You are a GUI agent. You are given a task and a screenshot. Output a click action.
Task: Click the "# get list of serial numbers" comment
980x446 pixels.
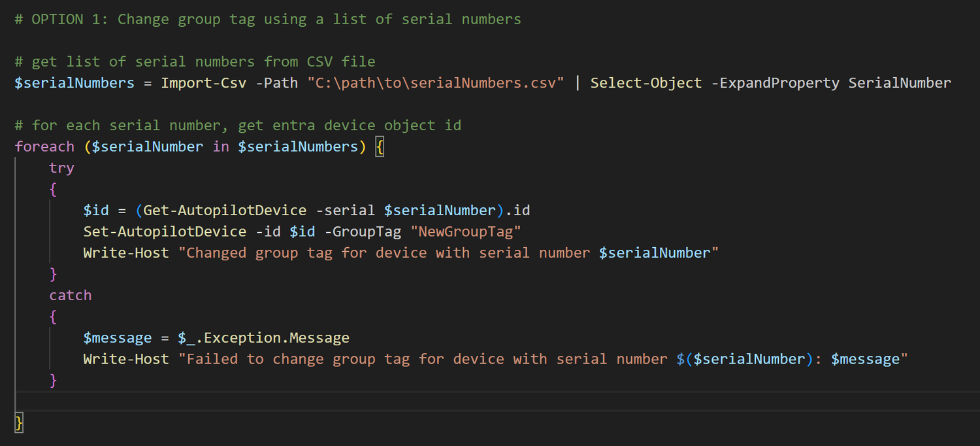point(195,62)
